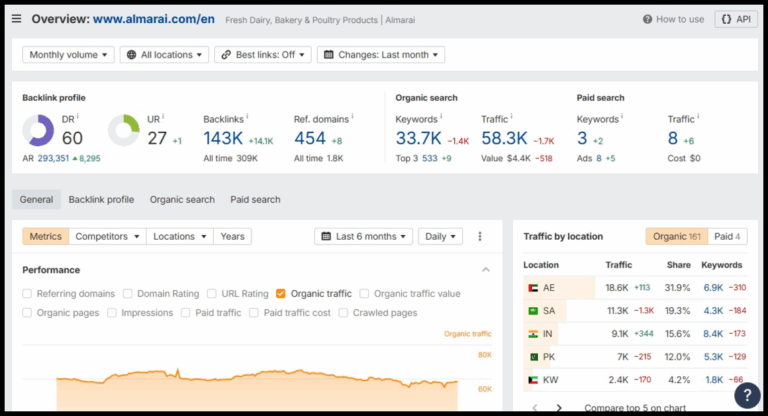768x416 pixels.
Task: Click info icon next to DR
Action: coord(77,117)
